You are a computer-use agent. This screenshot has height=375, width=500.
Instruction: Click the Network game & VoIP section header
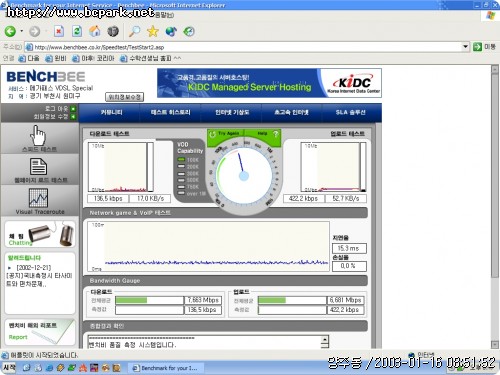coord(225,213)
